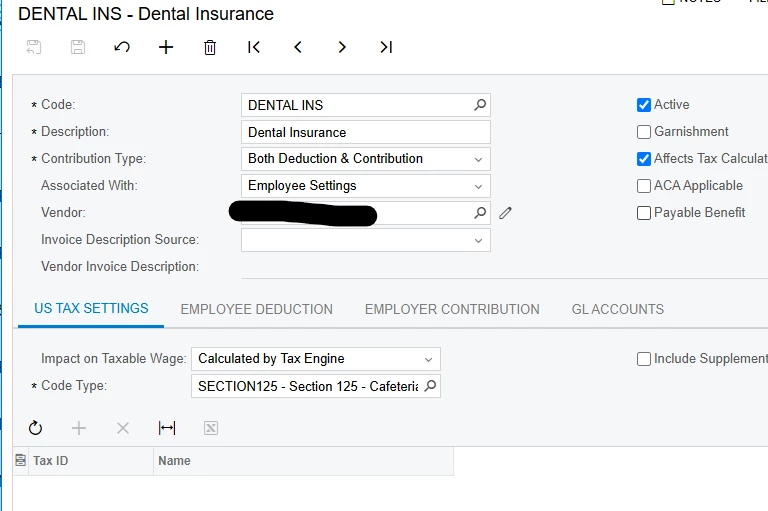The width and height of the screenshot is (768, 511).
Task: Open Impact on Taxable Wage dropdown
Action: click(x=428, y=359)
